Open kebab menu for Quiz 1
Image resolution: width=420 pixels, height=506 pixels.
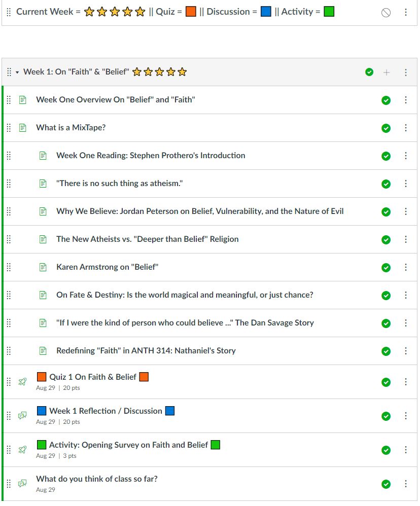pyautogui.click(x=405, y=382)
